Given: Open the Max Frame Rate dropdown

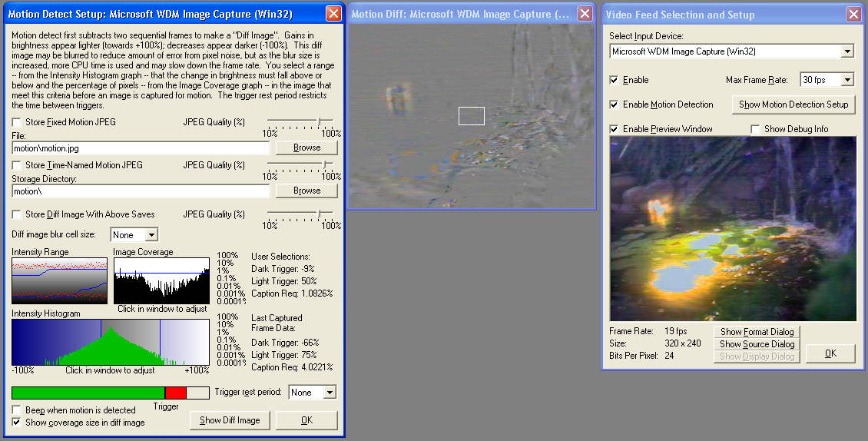Looking at the screenshot, I should click(x=846, y=80).
